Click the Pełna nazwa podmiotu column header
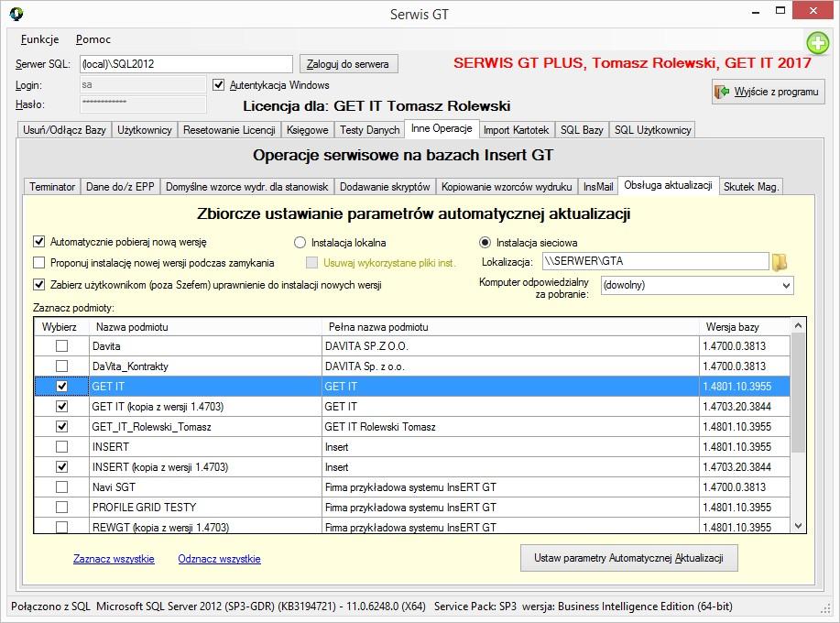Screen dimensions: 840x623 click(x=510, y=327)
